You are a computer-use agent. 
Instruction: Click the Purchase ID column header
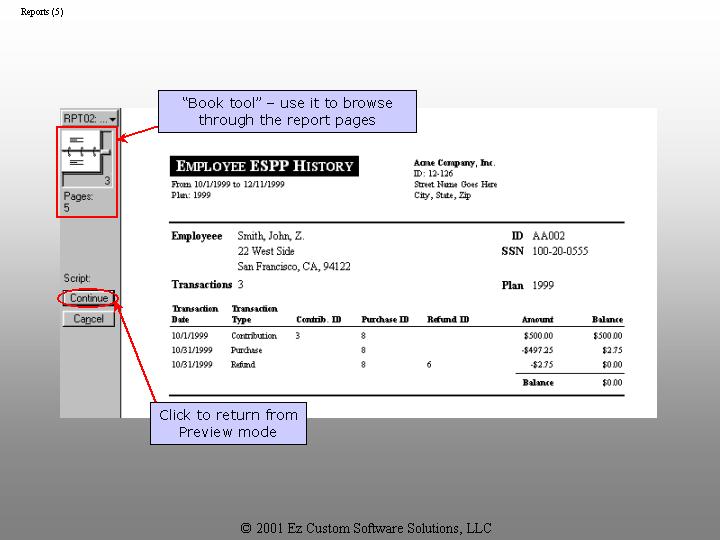pyautogui.click(x=384, y=320)
